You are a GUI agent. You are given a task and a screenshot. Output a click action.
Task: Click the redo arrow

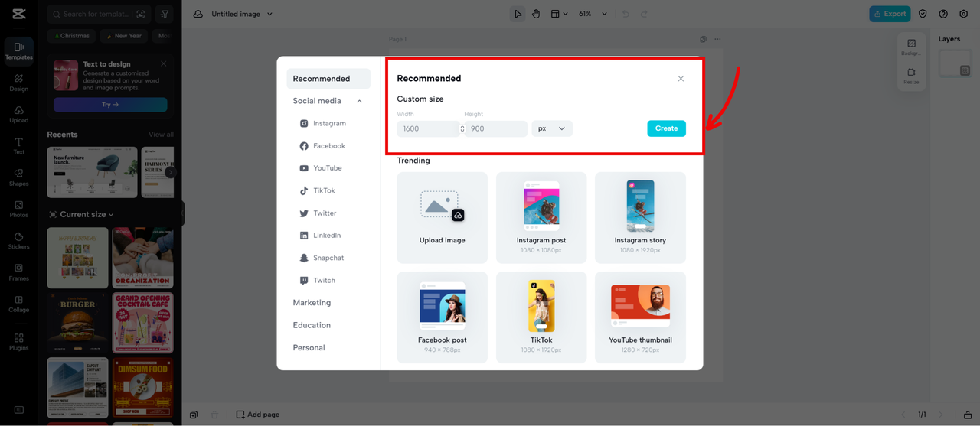644,14
